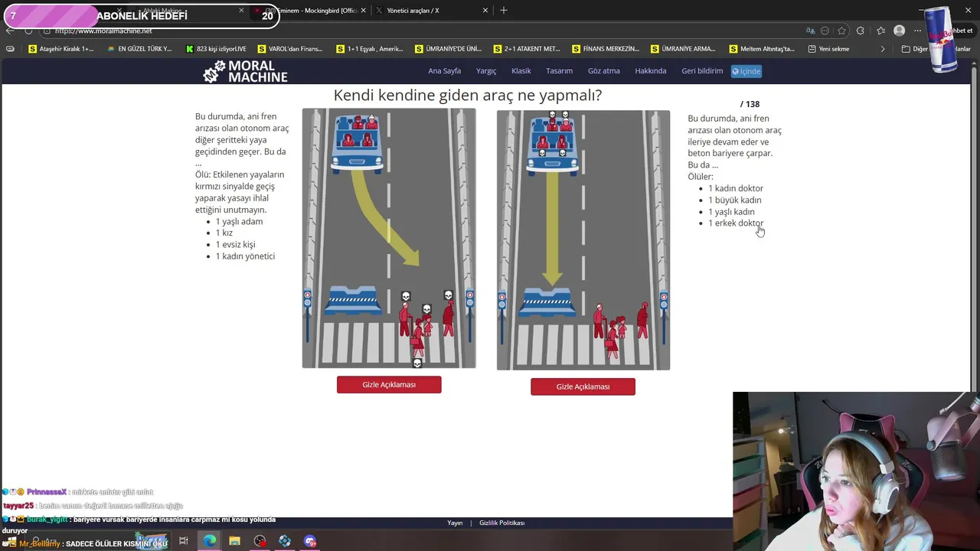Open Geri bildirim menu item

point(702,71)
